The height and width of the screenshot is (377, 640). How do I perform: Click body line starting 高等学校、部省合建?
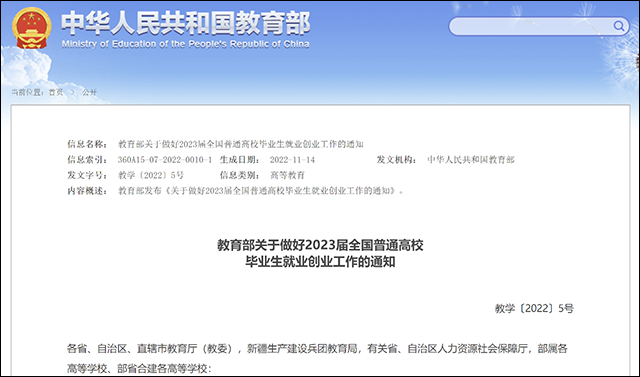coord(139,369)
